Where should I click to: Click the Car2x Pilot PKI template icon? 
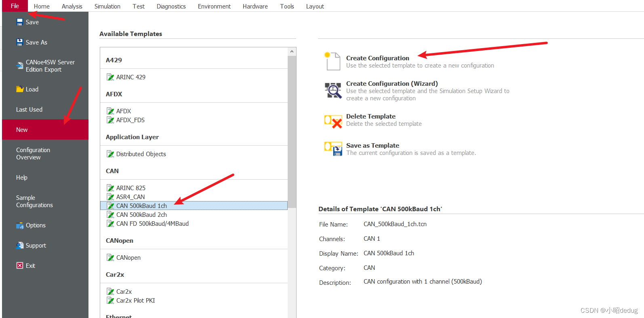(110, 300)
